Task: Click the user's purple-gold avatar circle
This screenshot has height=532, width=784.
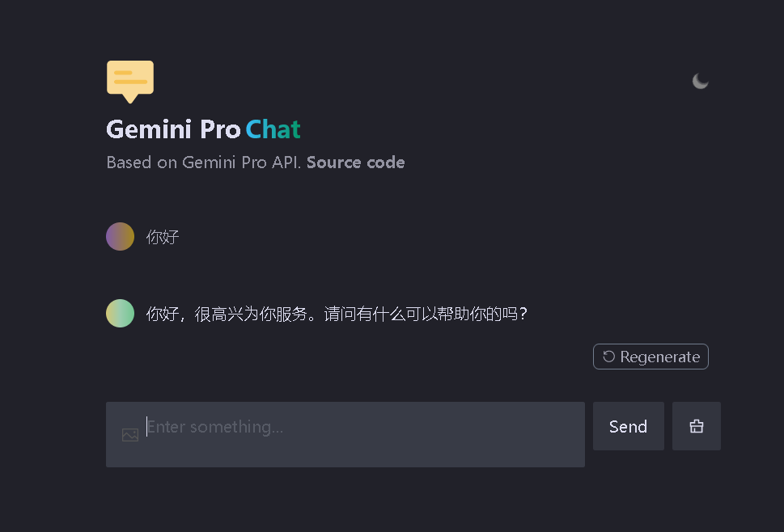Action: pyautogui.click(x=120, y=236)
